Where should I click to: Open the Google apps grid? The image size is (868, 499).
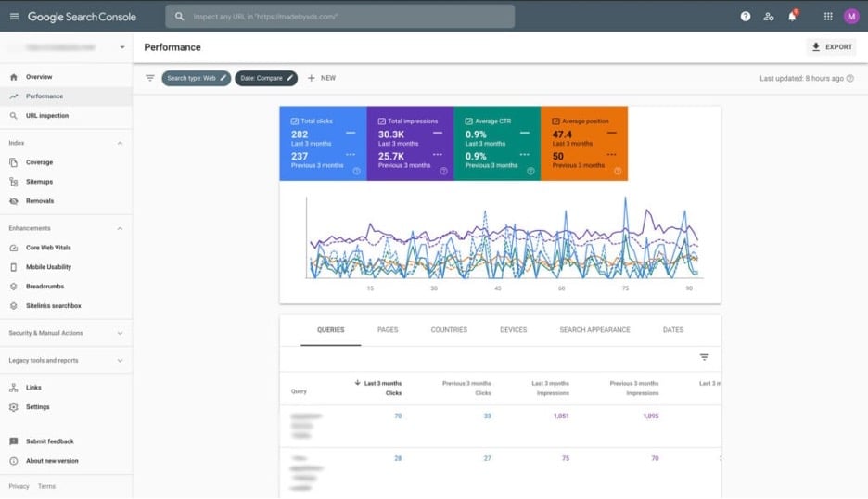pyautogui.click(x=828, y=17)
